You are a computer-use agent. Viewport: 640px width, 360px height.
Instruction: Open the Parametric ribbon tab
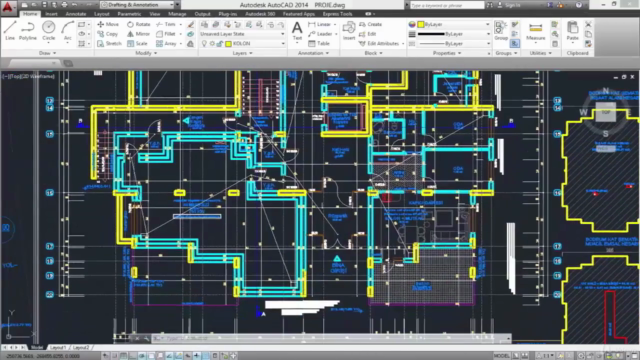[x=129, y=14]
